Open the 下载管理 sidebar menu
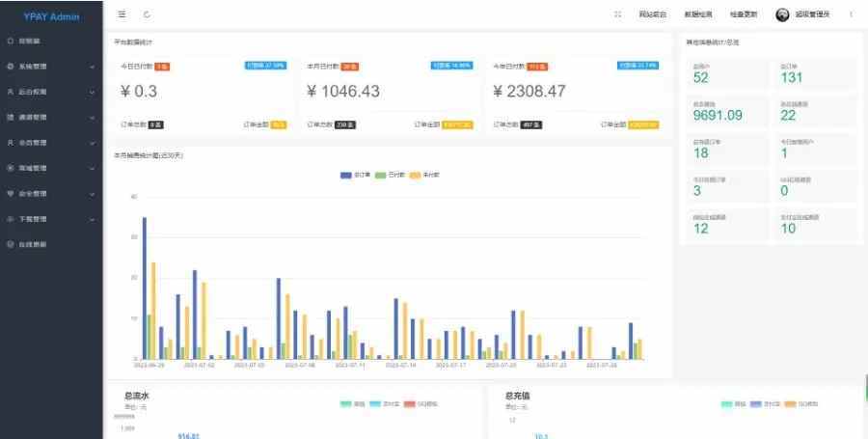Image resolution: width=868 pixels, height=439 pixels. [51, 219]
